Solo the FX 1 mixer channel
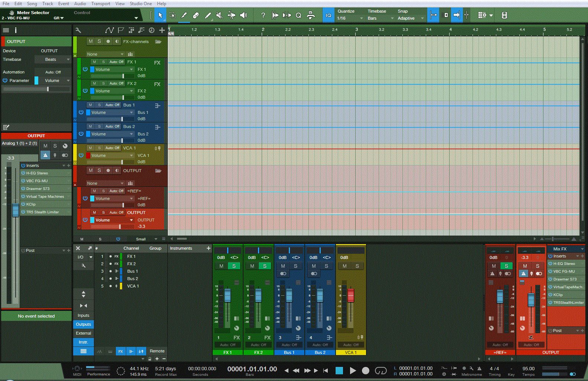 (x=234, y=266)
